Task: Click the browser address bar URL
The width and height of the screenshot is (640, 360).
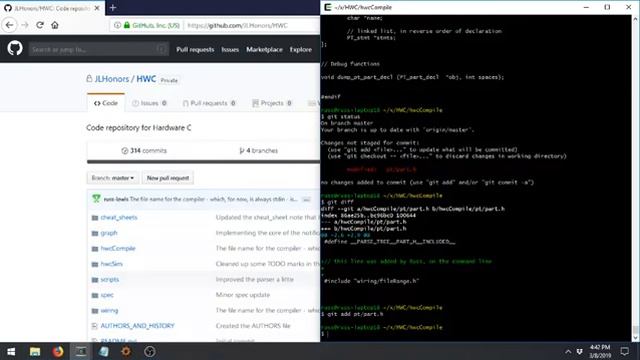Action: (238, 25)
